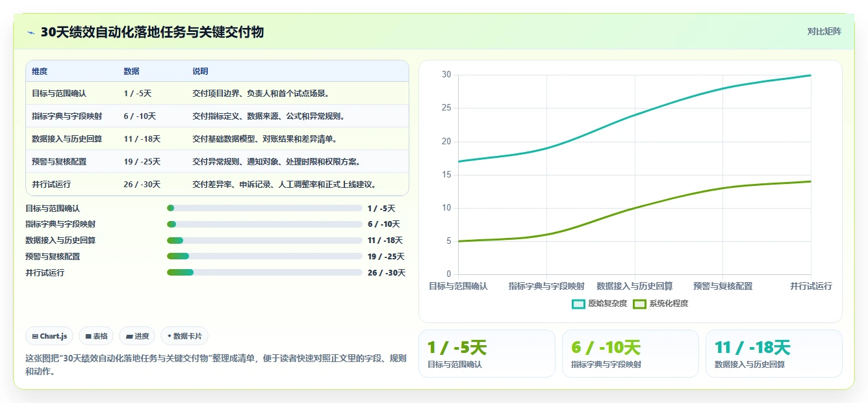Click description 交付异常规则、通知对象、处理时限和权限方案
The width and height of the screenshot is (868, 403).
click(x=277, y=162)
